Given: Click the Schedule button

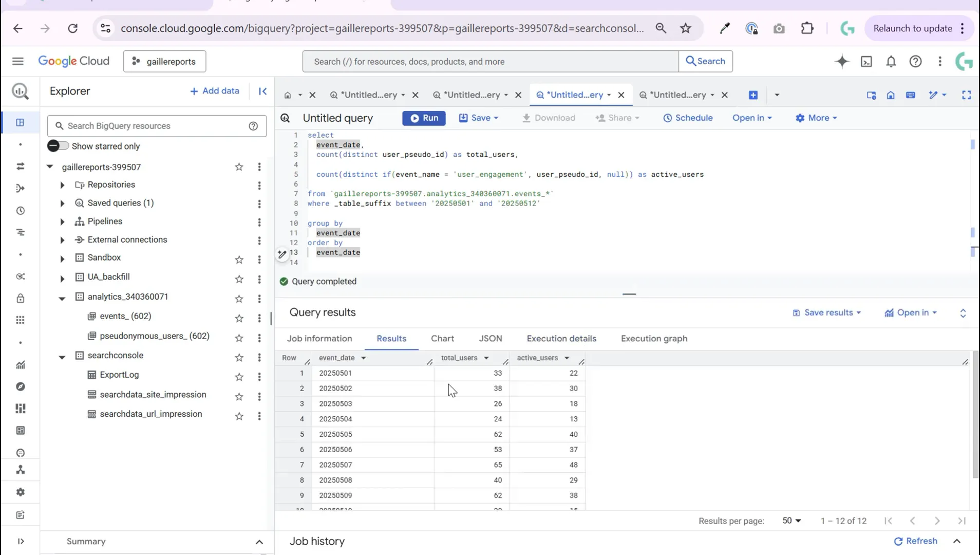Looking at the screenshot, I should (x=688, y=118).
